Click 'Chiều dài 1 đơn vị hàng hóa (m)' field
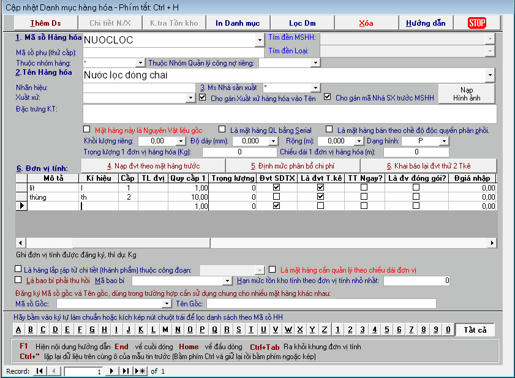The height and width of the screenshot is (378, 515). coord(416,152)
